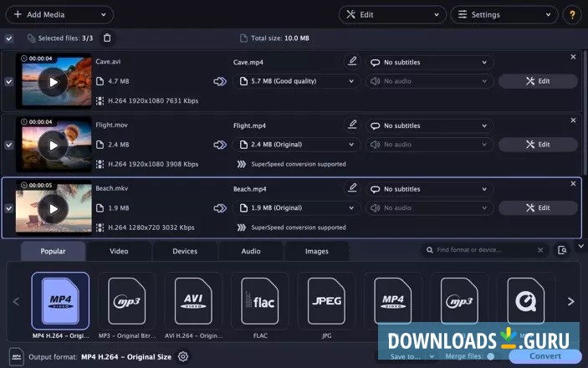The image size is (588, 368).
Task: Open the top Edit dropdown menu
Action: click(x=392, y=14)
